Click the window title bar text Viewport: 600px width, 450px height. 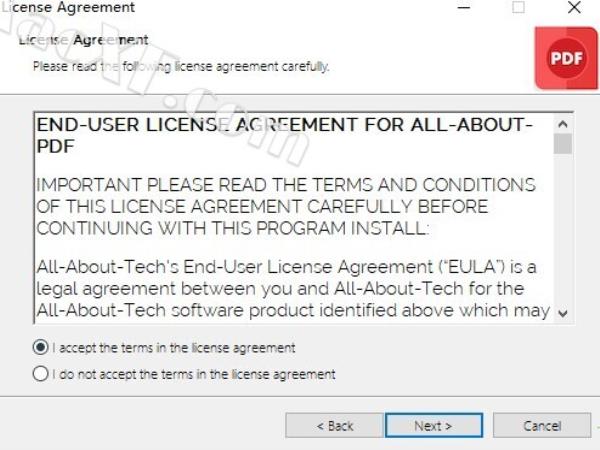pos(68,7)
